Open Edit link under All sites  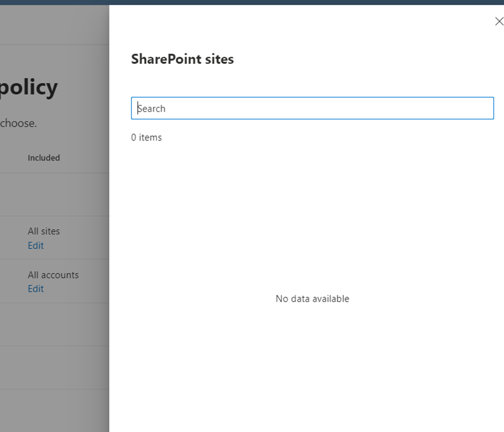[36, 245]
